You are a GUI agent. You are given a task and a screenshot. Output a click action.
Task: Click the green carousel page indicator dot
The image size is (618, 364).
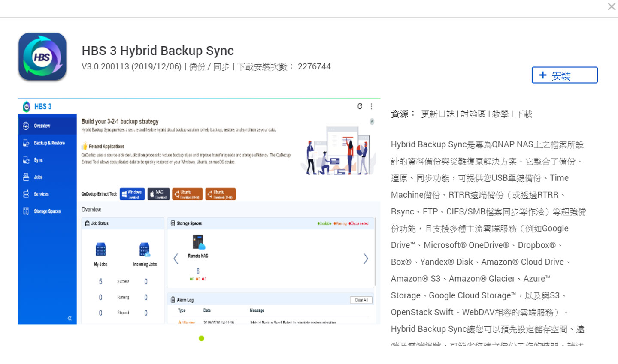(201, 338)
